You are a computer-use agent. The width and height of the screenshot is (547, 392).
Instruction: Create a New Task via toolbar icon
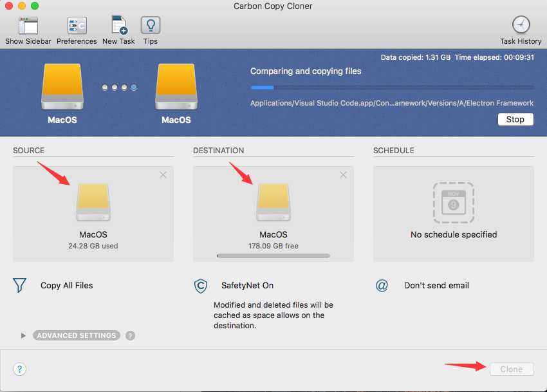click(x=118, y=25)
